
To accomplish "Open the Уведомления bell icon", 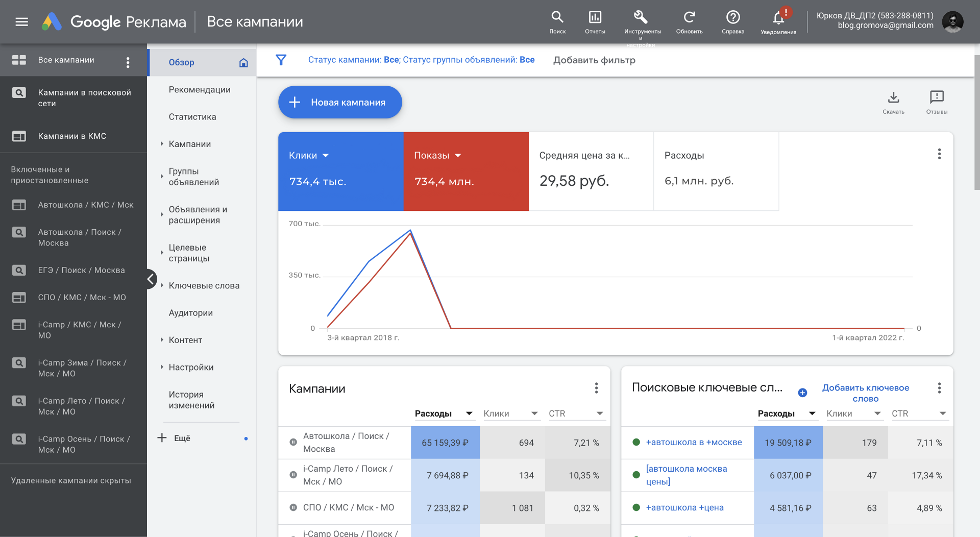I will [778, 18].
